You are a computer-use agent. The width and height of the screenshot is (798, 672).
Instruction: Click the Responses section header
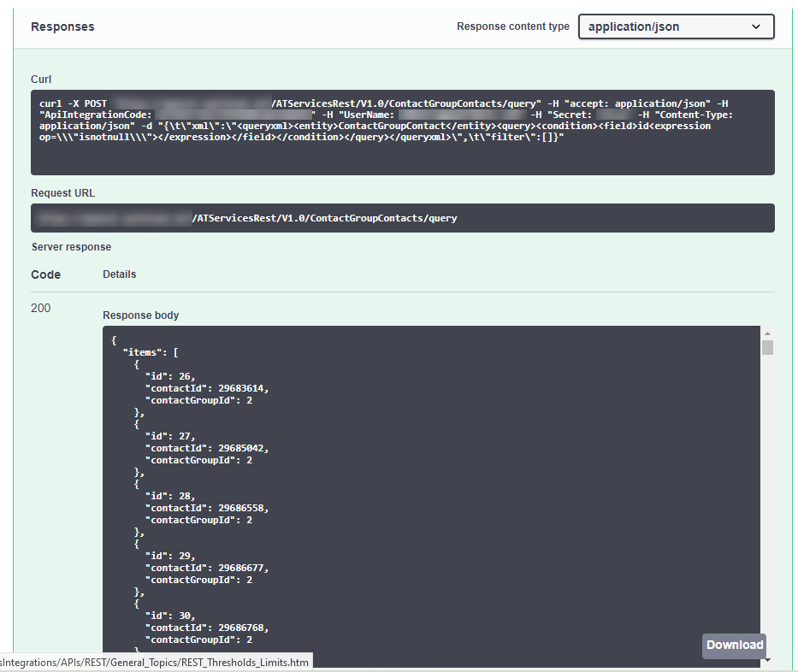62,27
